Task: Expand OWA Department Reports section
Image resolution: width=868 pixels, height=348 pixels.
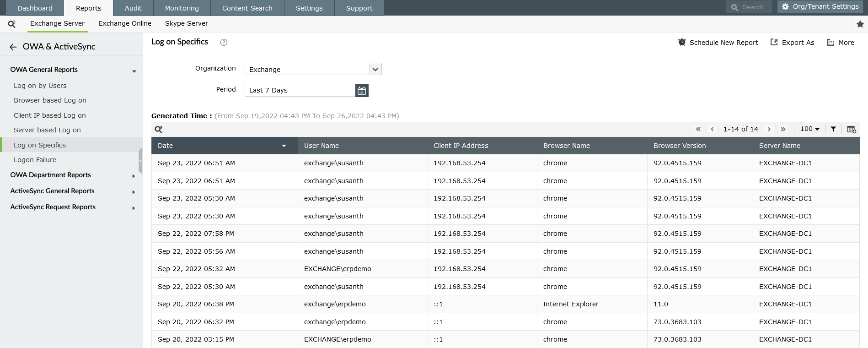Action: 134,176
